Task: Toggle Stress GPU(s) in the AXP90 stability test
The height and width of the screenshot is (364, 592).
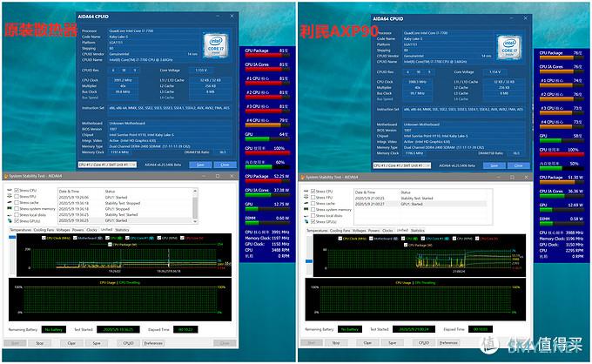Action: (313, 221)
